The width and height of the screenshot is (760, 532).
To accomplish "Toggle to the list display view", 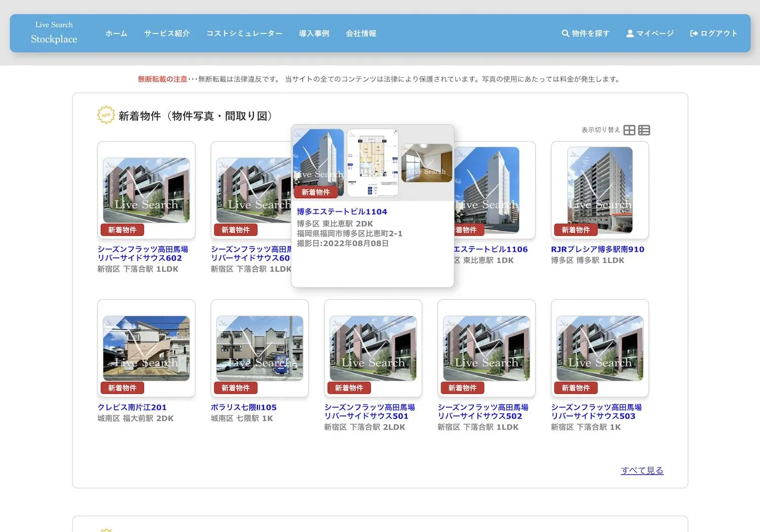I will (x=644, y=130).
